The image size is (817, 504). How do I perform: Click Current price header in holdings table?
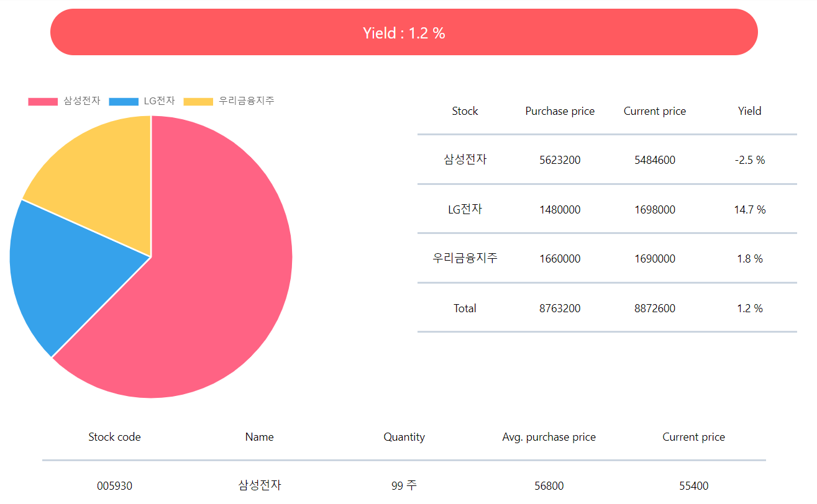[693, 437]
